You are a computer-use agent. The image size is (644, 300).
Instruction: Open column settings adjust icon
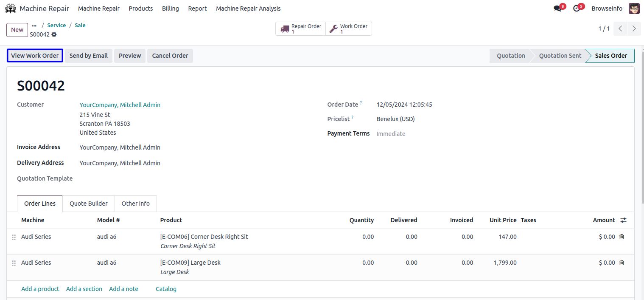pos(623,220)
